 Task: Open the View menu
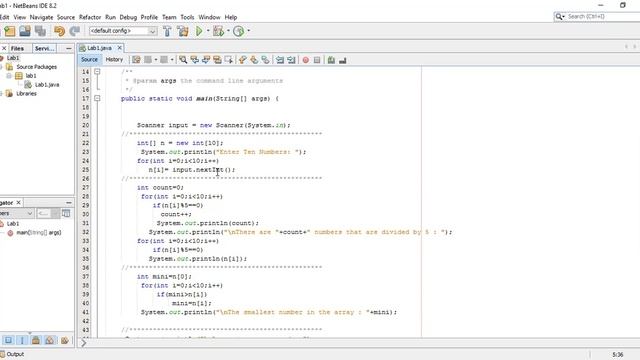pos(20,17)
